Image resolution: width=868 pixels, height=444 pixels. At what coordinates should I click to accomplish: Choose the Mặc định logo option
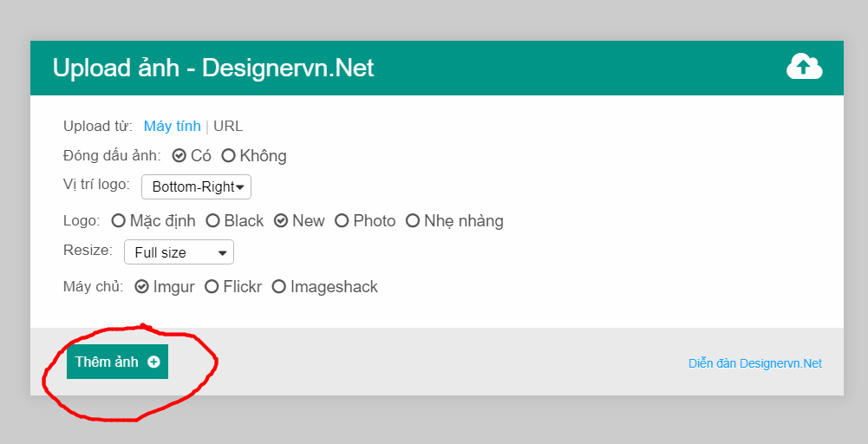point(153,221)
